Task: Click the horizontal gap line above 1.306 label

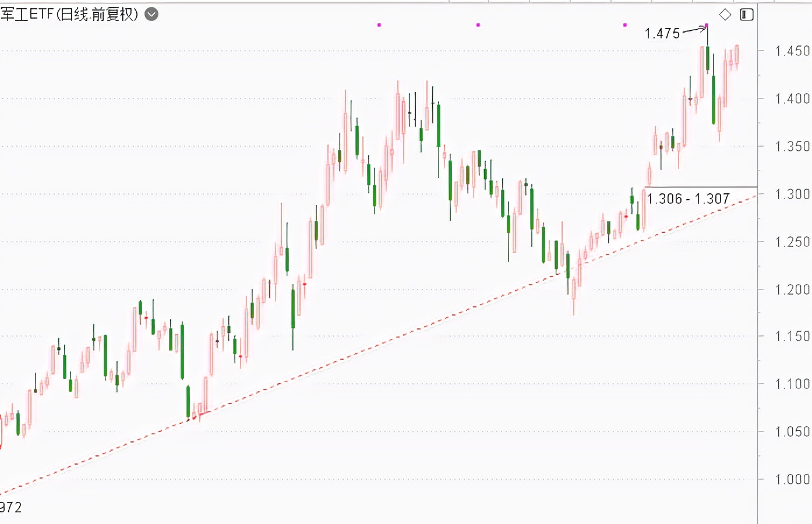Action: tap(699, 187)
